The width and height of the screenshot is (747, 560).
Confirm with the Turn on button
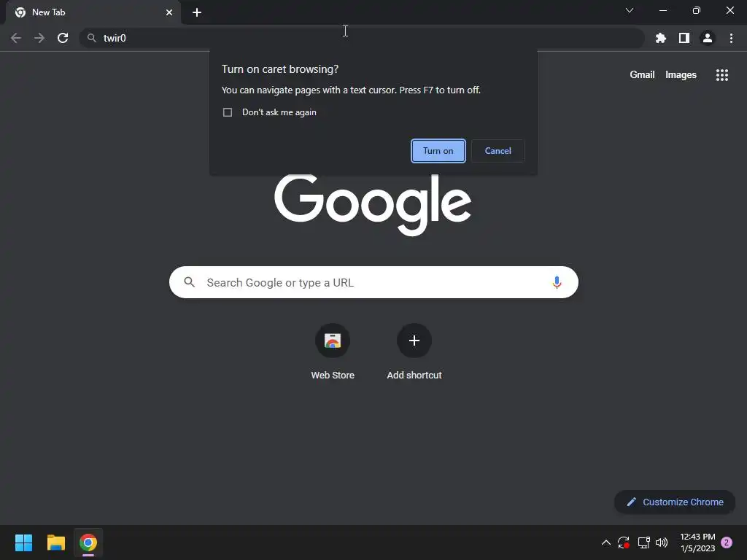point(438,151)
